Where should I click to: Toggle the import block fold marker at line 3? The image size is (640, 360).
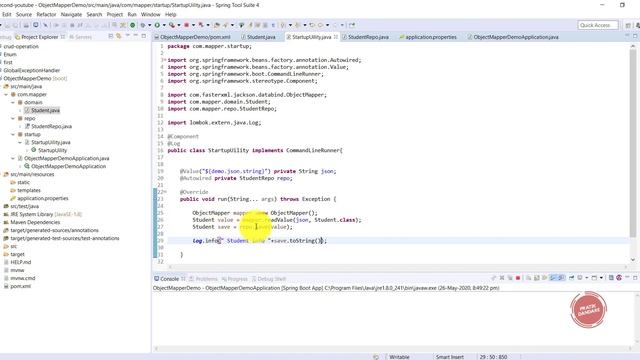point(164,60)
